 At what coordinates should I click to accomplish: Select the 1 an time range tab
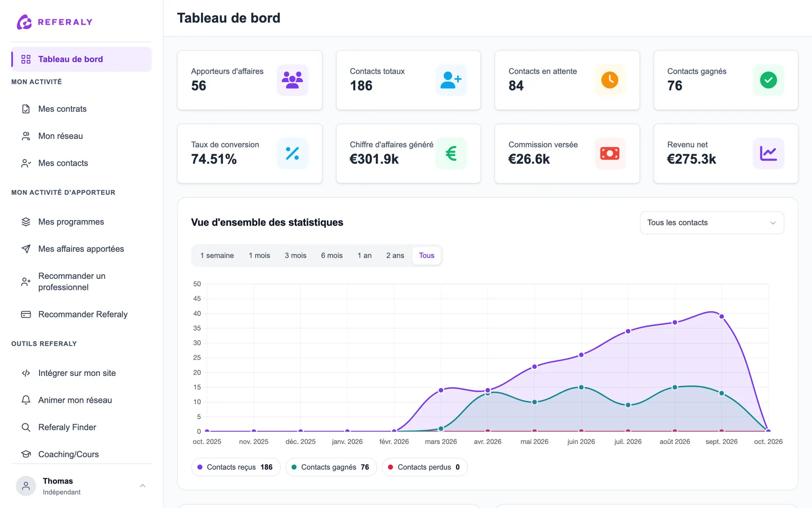click(x=364, y=256)
